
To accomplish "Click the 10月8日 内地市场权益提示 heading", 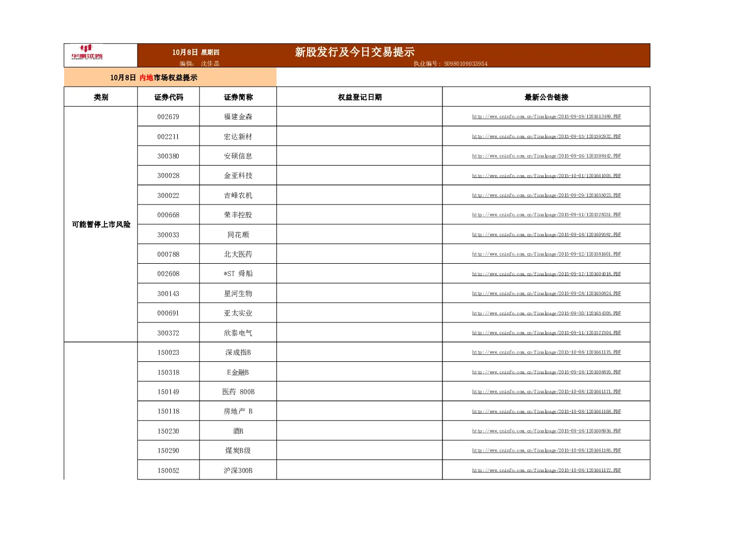I will 154,78.
